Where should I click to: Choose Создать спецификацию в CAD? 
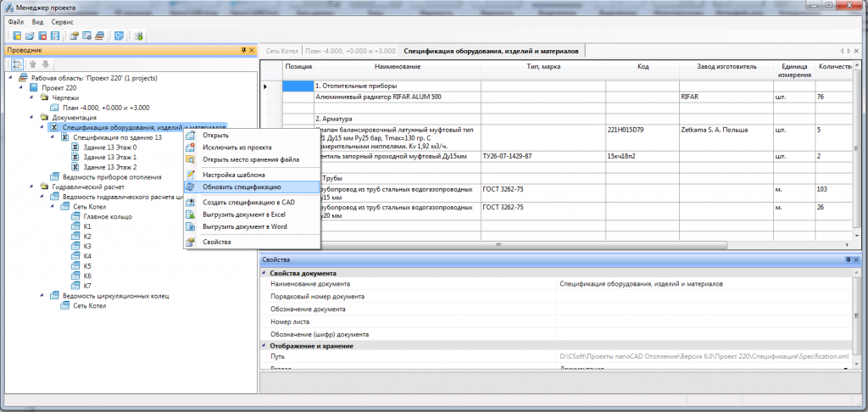pyautogui.click(x=252, y=202)
